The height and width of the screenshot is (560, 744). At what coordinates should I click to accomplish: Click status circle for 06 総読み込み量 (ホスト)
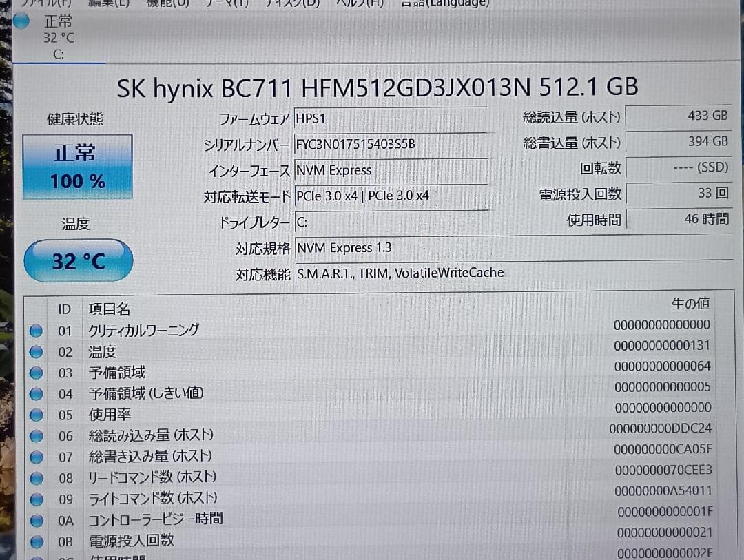(x=36, y=435)
